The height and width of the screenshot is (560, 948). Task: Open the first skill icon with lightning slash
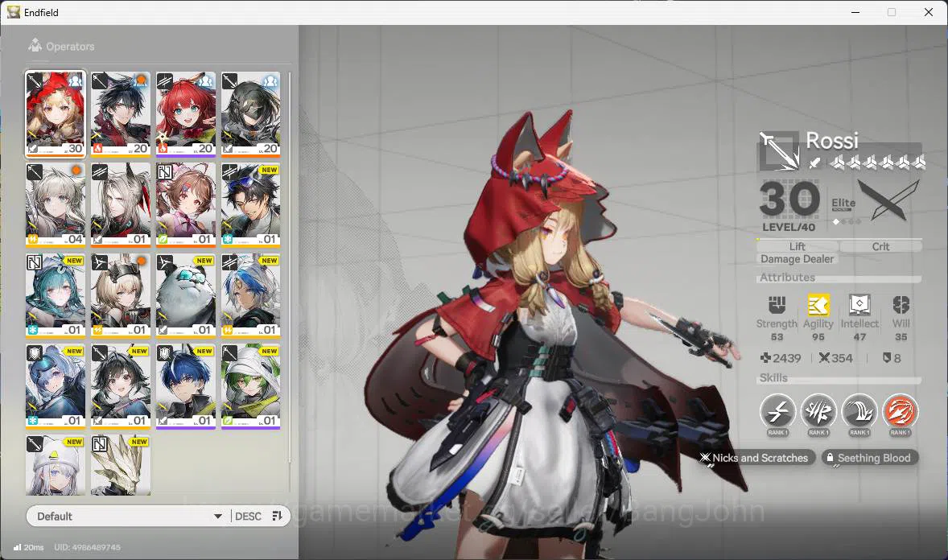pyautogui.click(x=777, y=413)
